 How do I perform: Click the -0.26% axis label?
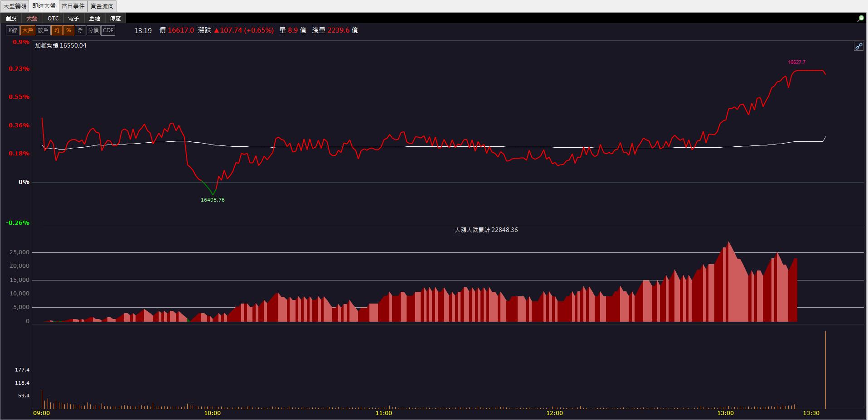click(x=18, y=223)
